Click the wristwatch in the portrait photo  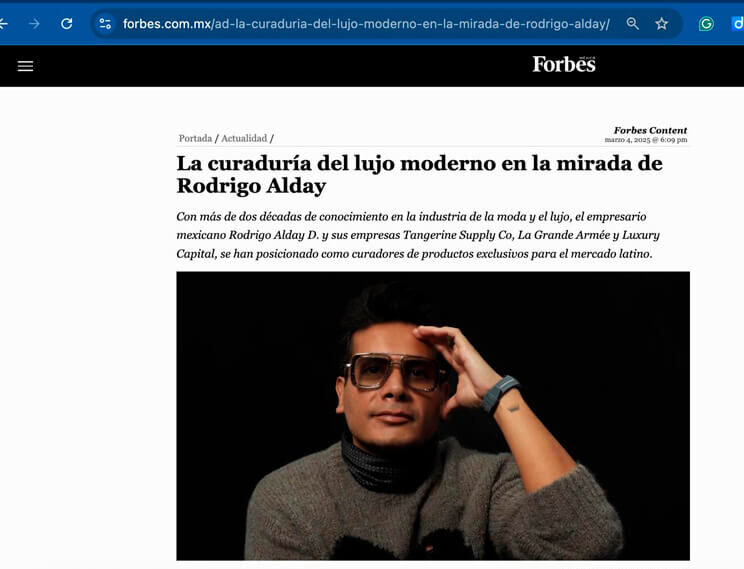coord(500,393)
